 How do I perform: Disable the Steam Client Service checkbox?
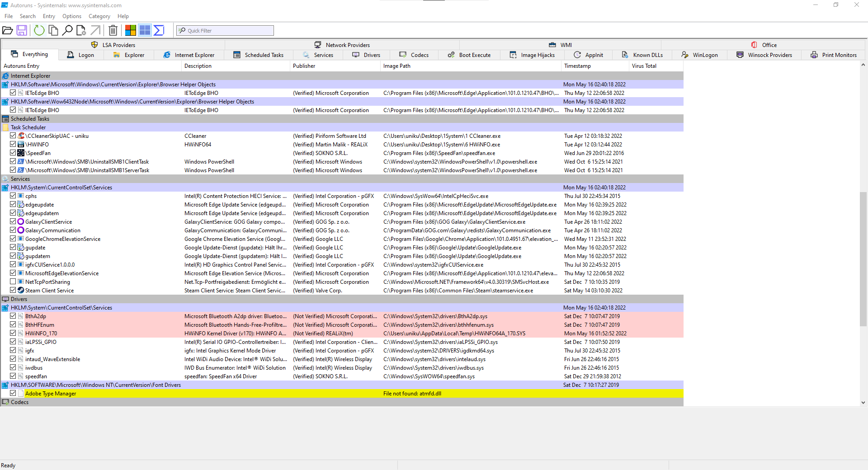[13, 290]
